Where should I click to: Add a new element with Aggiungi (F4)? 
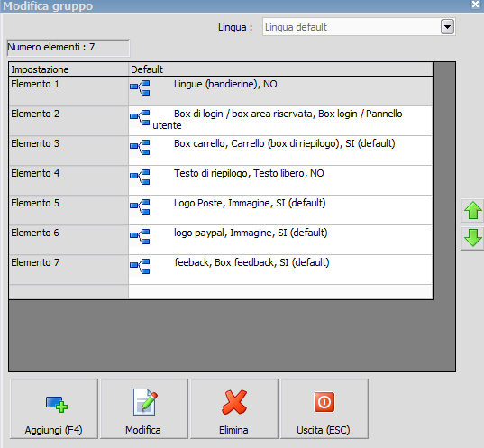(x=54, y=408)
